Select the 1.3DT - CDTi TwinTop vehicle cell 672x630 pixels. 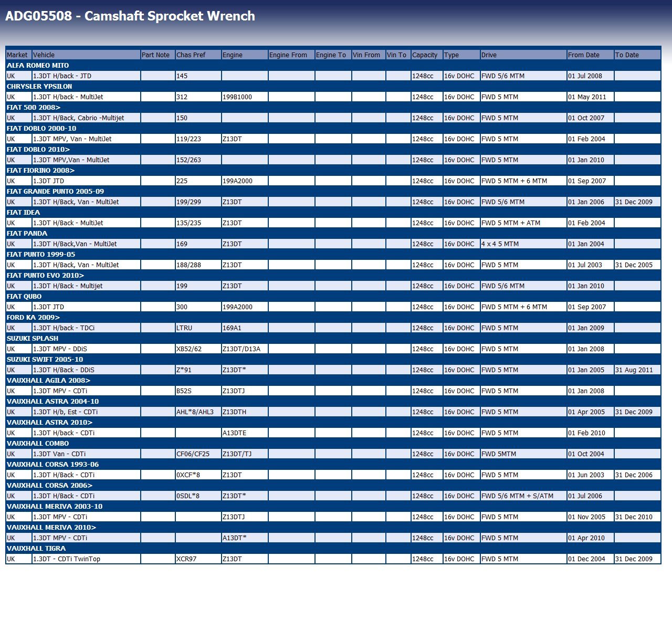click(x=86, y=559)
